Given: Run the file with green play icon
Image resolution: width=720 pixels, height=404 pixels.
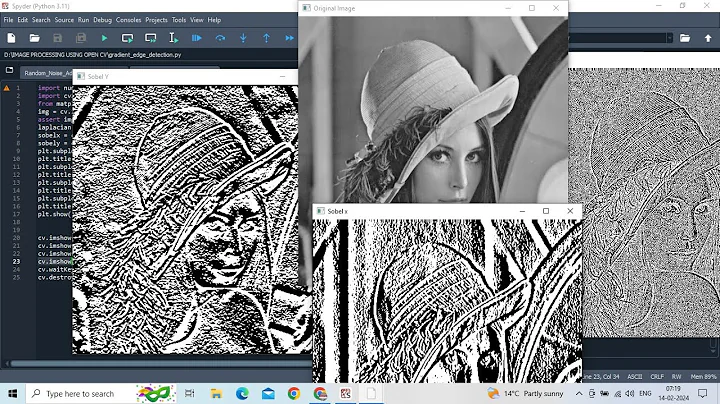Looking at the screenshot, I should click(104, 38).
